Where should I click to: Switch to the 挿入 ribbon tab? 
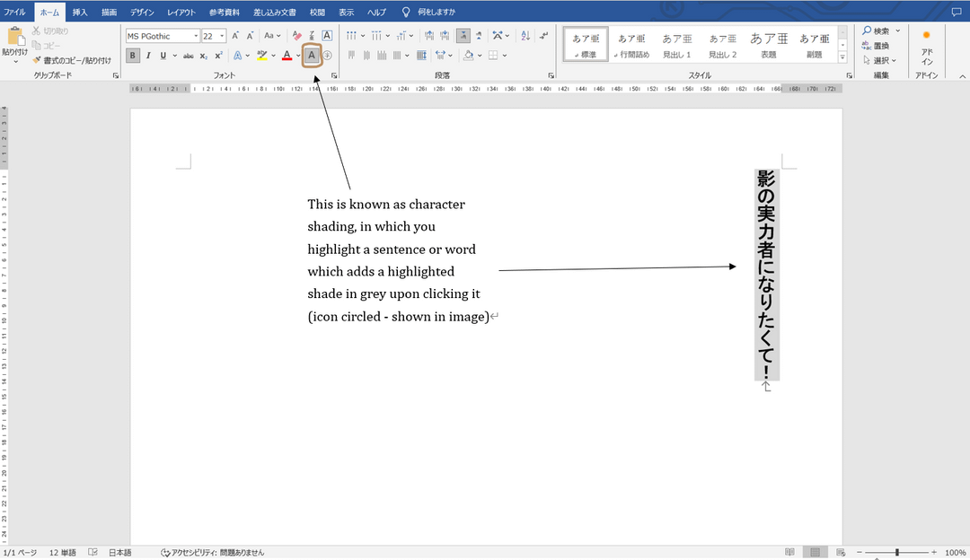coord(80,13)
